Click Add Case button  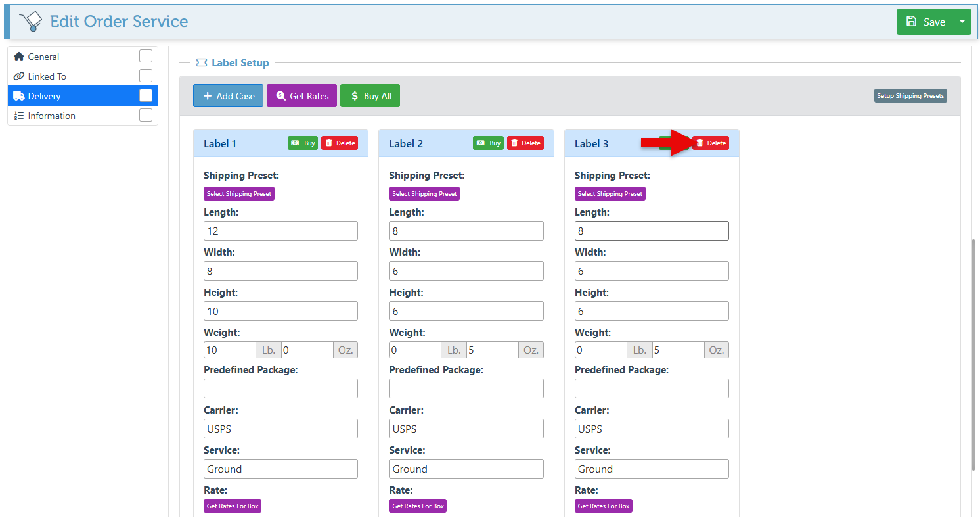[228, 96]
